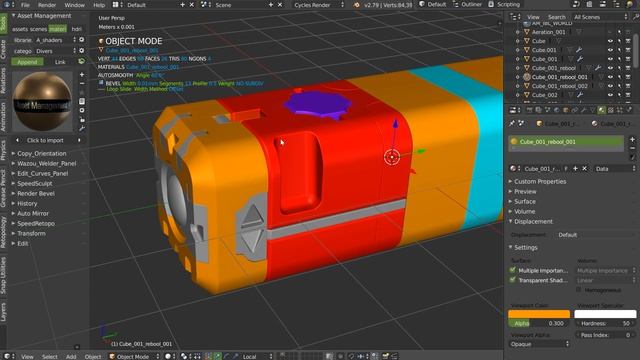The width and height of the screenshot is (640, 360).
Task: Open the Material properties tab icon
Action: (x=602, y=110)
